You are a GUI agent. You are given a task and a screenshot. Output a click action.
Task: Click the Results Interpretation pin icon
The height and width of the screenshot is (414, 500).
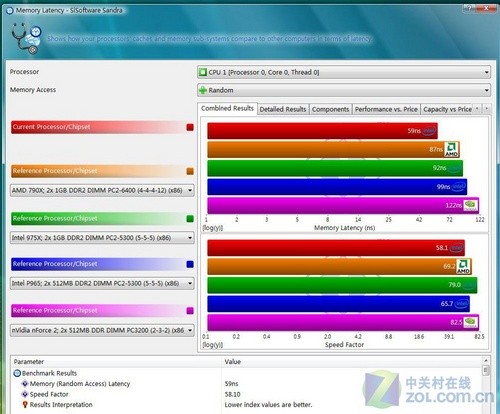[x=25, y=405]
